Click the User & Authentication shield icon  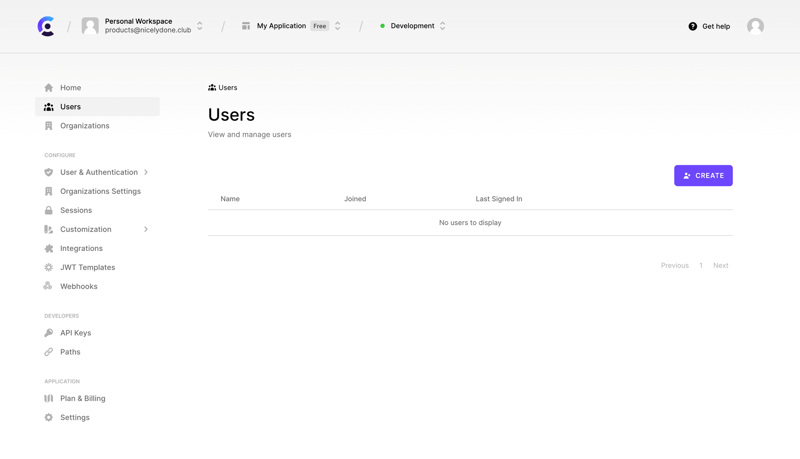(x=48, y=172)
